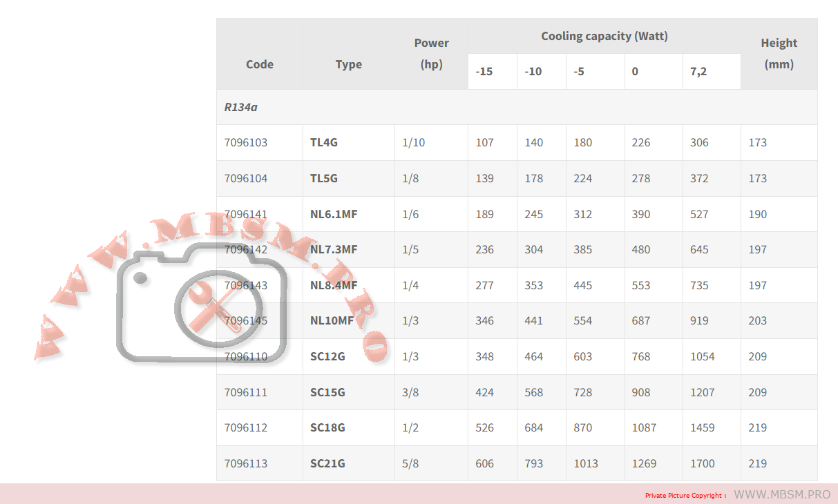Select the SC12G type cell
The image size is (838, 504).
[x=327, y=356]
